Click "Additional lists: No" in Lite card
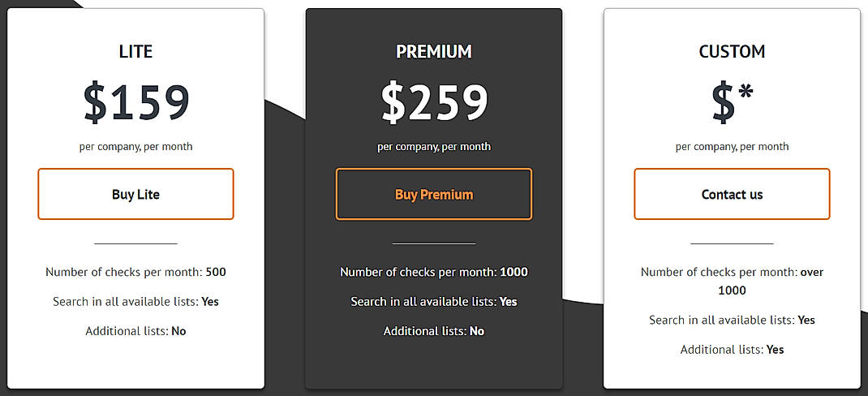Screen dimensions: 868x396 click(135, 330)
